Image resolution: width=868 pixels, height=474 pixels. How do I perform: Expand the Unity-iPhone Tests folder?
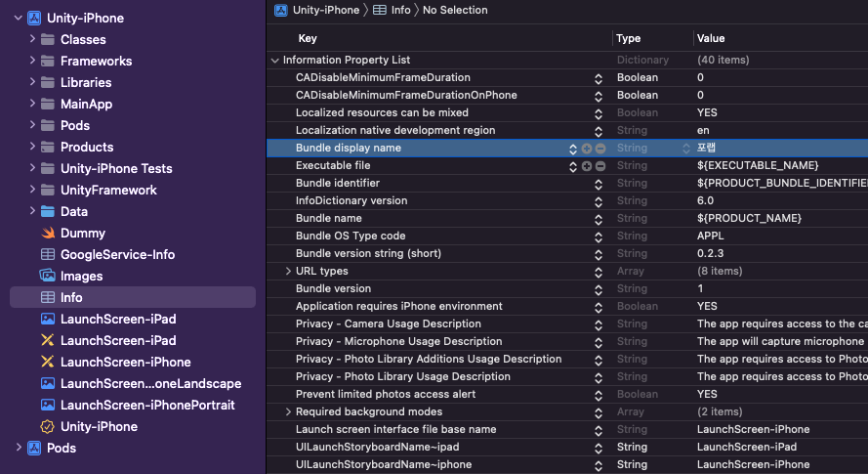pyautogui.click(x=32, y=168)
